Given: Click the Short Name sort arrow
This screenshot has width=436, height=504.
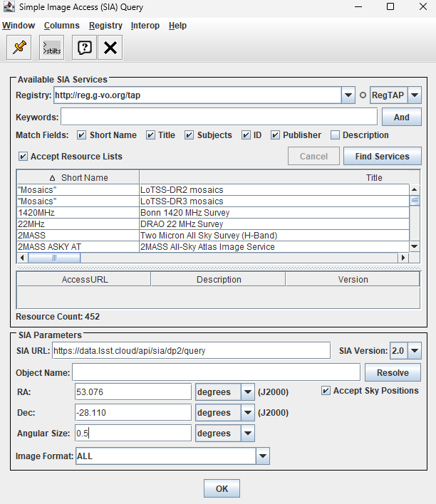Looking at the screenshot, I should (52, 178).
